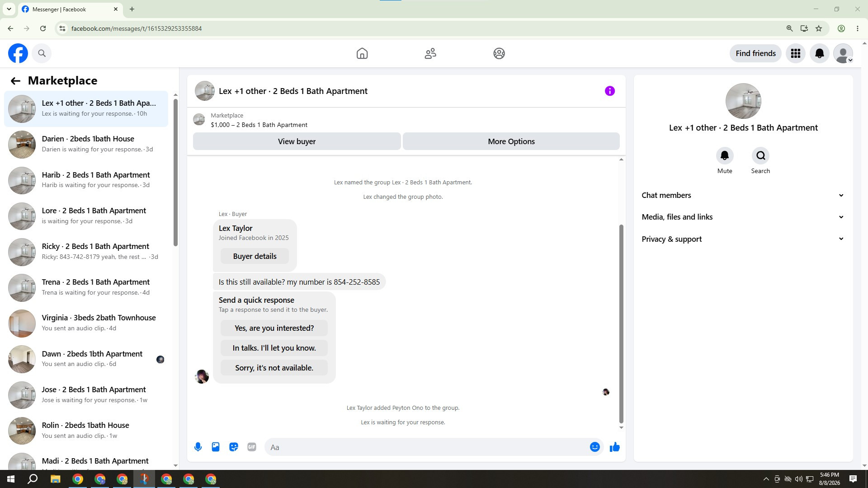The width and height of the screenshot is (868, 488).
Task: Open conversation information purple icon
Action: (x=610, y=91)
